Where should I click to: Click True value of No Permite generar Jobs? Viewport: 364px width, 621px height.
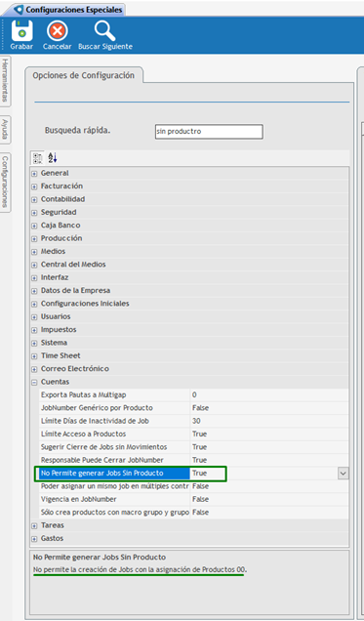click(x=199, y=474)
